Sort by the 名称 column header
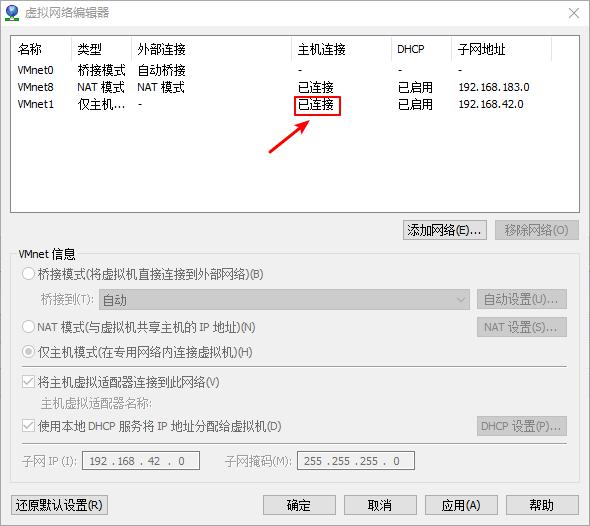This screenshot has width=590, height=526. tap(41, 49)
